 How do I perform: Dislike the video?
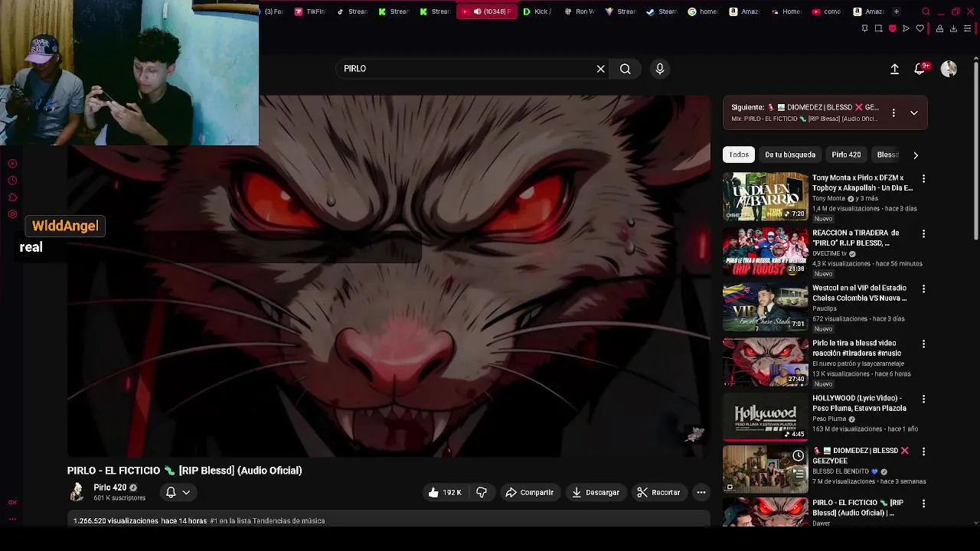[482, 493]
